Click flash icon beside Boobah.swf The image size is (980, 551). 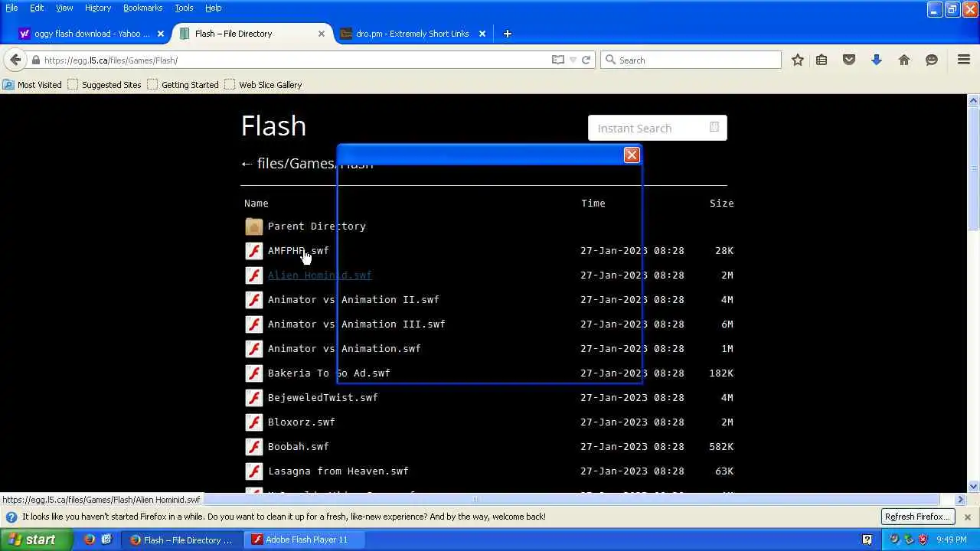pyautogui.click(x=254, y=447)
